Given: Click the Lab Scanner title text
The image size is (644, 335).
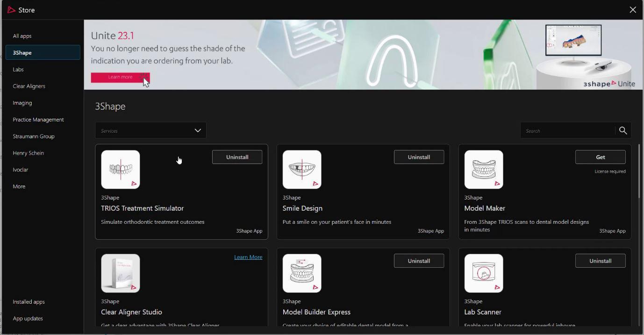Looking at the screenshot, I should tap(483, 312).
